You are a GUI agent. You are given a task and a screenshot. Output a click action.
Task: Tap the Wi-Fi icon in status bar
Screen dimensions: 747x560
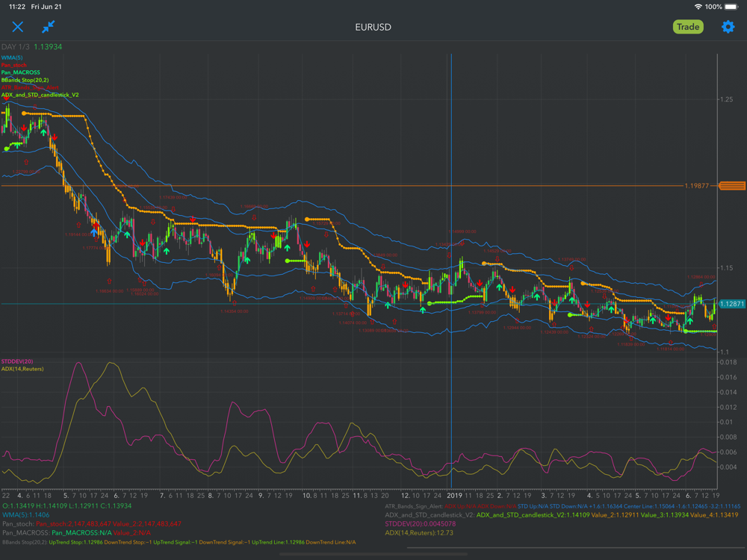[698, 7]
